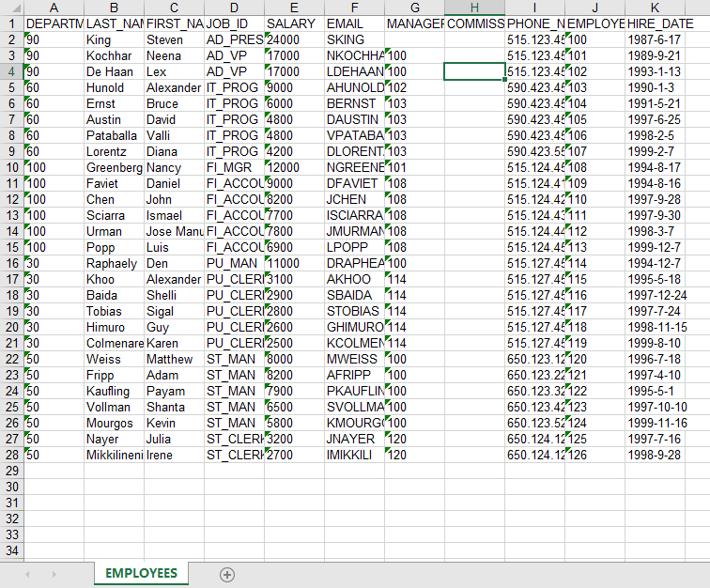Image resolution: width=710 pixels, height=588 pixels.
Task: Select the cell with first name Julia
Action: (174, 439)
